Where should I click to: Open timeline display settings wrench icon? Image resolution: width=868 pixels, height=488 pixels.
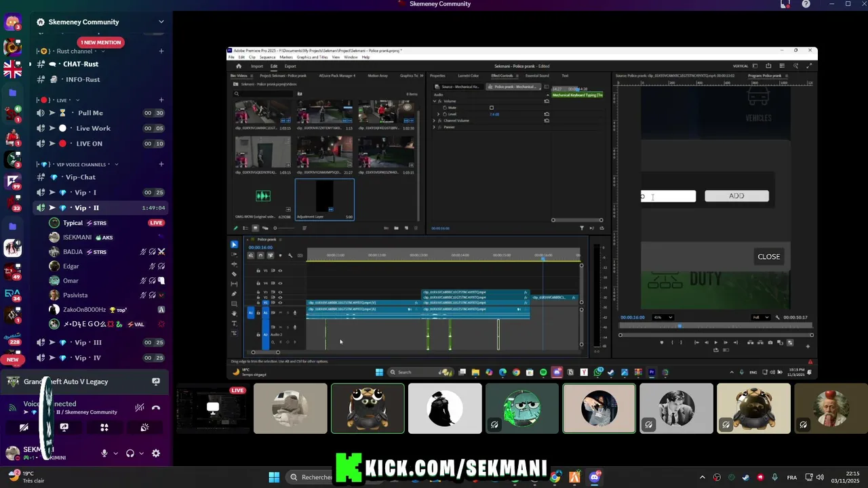tap(290, 256)
